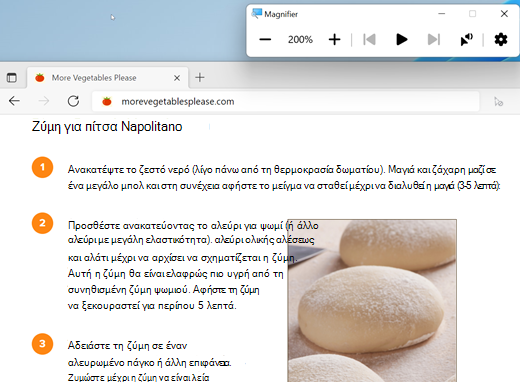The height and width of the screenshot is (382, 520).
Task: Open a new browser tab
Action: [x=200, y=78]
